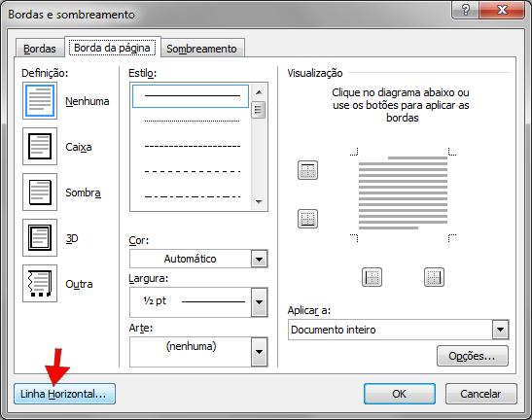This screenshot has width=532, height=420.
Task: Toggle the top border preview button
Action: pyautogui.click(x=307, y=170)
